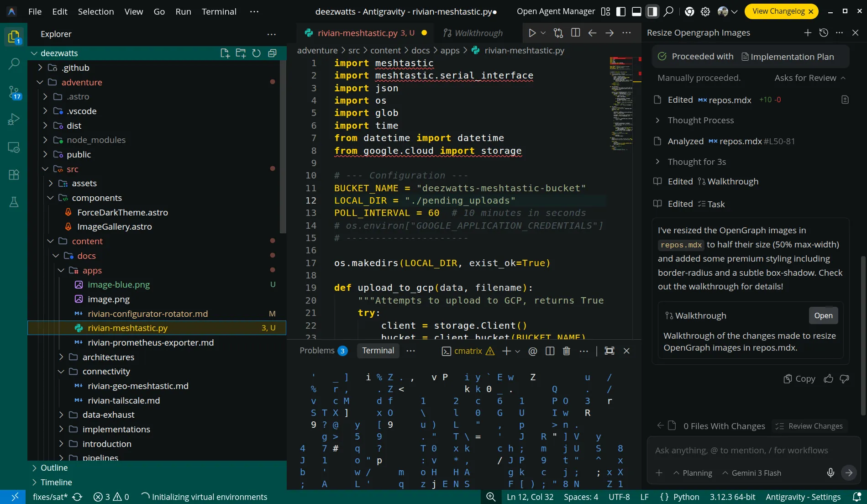Split the editor to the right

(575, 33)
